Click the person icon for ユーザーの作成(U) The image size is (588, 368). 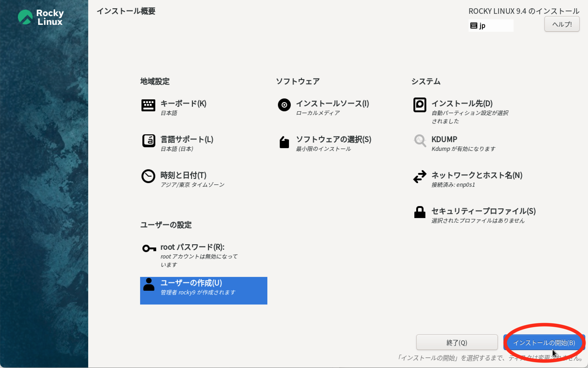pos(149,284)
